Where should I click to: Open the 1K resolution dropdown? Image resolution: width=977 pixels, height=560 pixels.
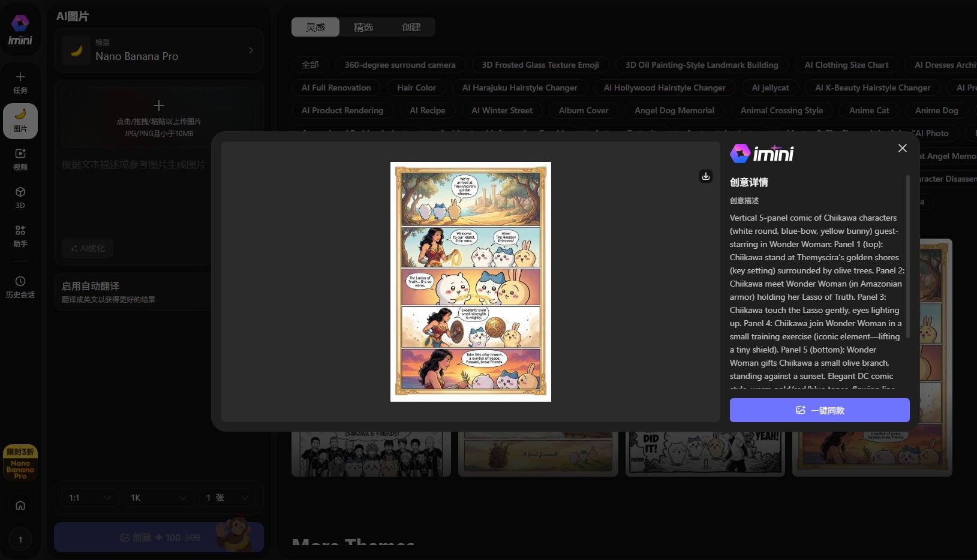(x=158, y=498)
